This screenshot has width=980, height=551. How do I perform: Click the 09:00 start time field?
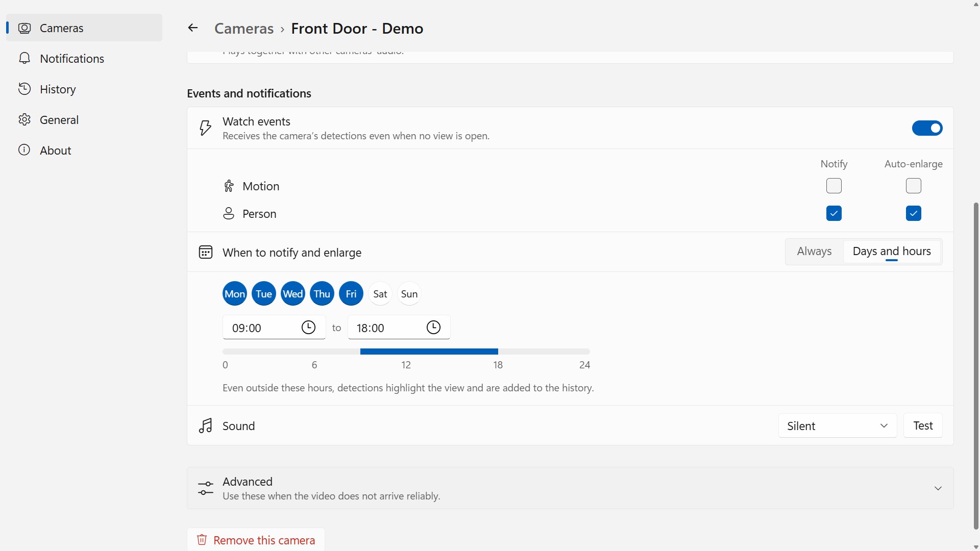point(274,328)
